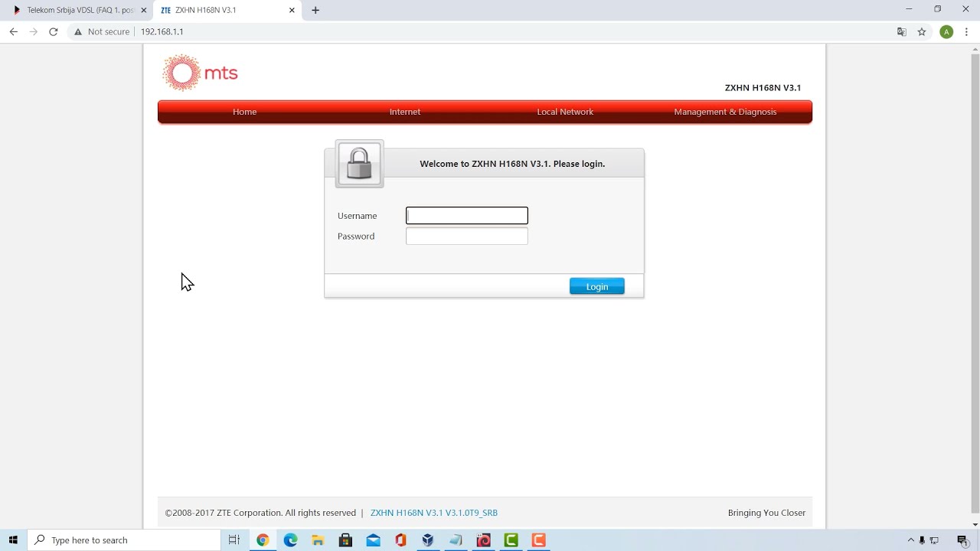Image resolution: width=980 pixels, height=551 pixels.
Task: Click the padlock icon on login panel
Action: pos(359,164)
